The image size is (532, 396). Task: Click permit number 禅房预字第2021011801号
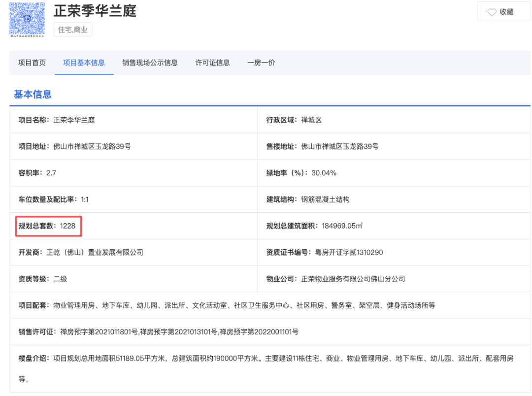click(99, 332)
